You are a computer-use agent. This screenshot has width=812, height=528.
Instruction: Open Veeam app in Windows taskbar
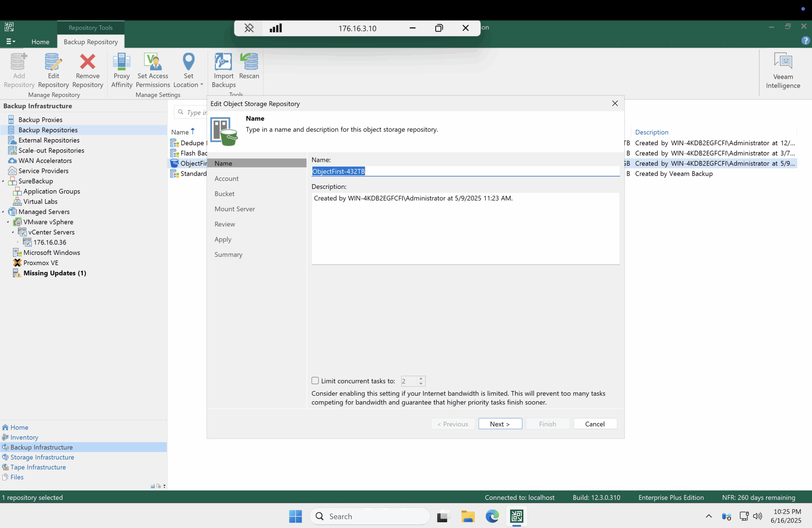pos(517,516)
